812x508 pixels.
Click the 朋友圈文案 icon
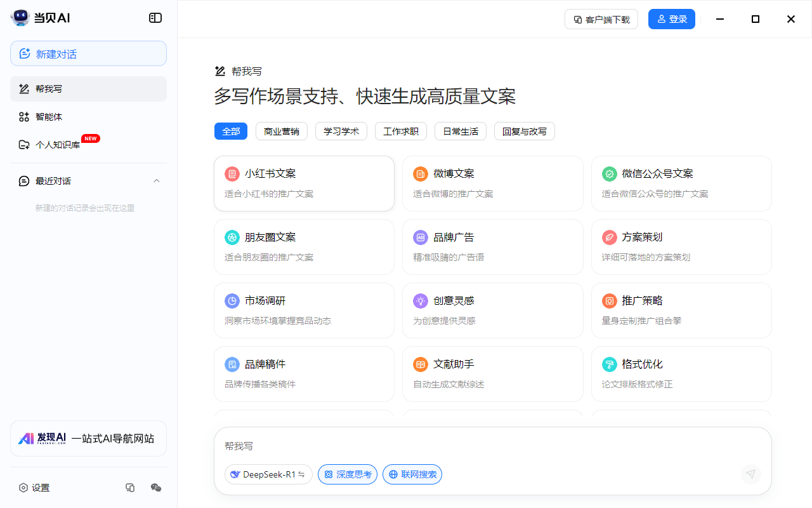pyautogui.click(x=232, y=237)
